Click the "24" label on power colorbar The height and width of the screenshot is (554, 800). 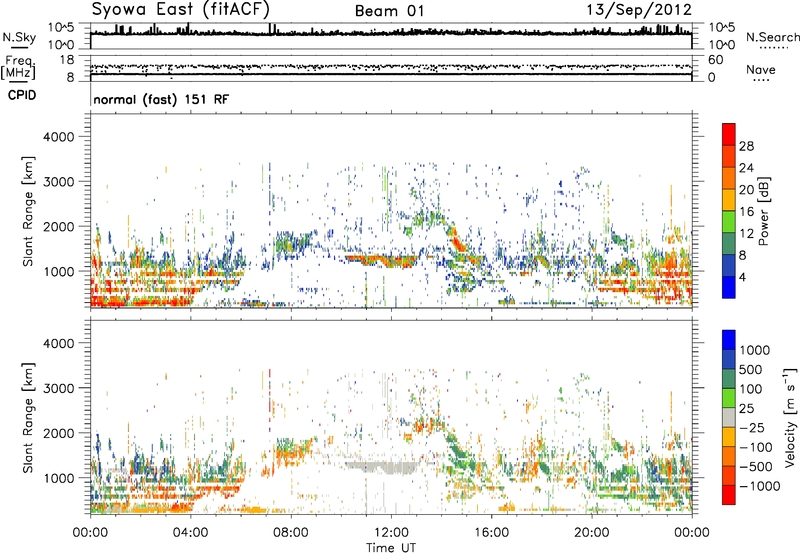[x=746, y=168]
